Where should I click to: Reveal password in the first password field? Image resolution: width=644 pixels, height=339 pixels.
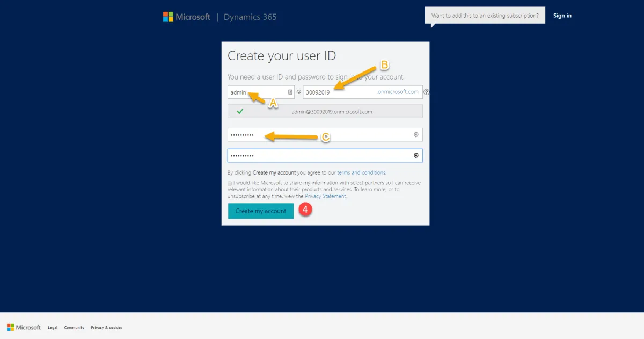click(x=416, y=135)
